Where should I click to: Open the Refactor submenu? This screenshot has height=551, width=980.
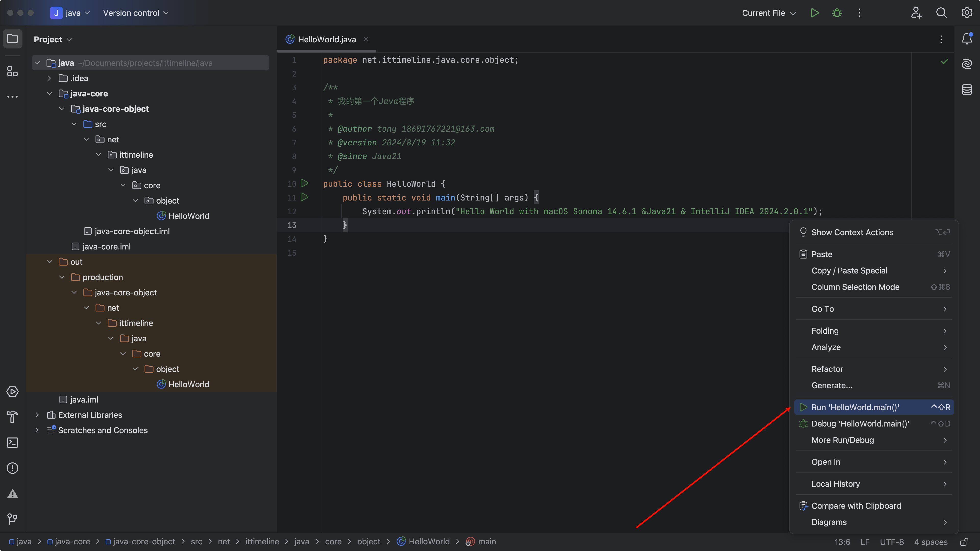(x=827, y=369)
